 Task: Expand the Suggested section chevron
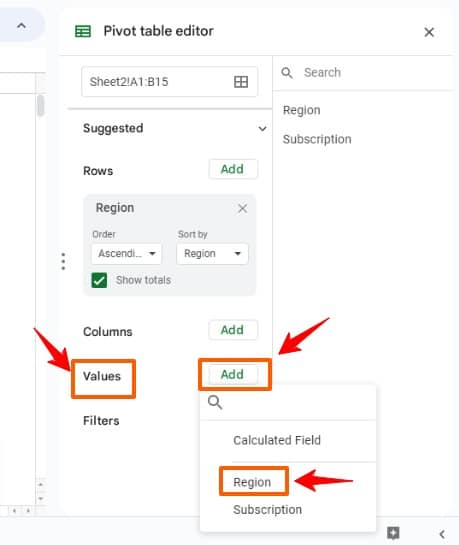(x=262, y=129)
